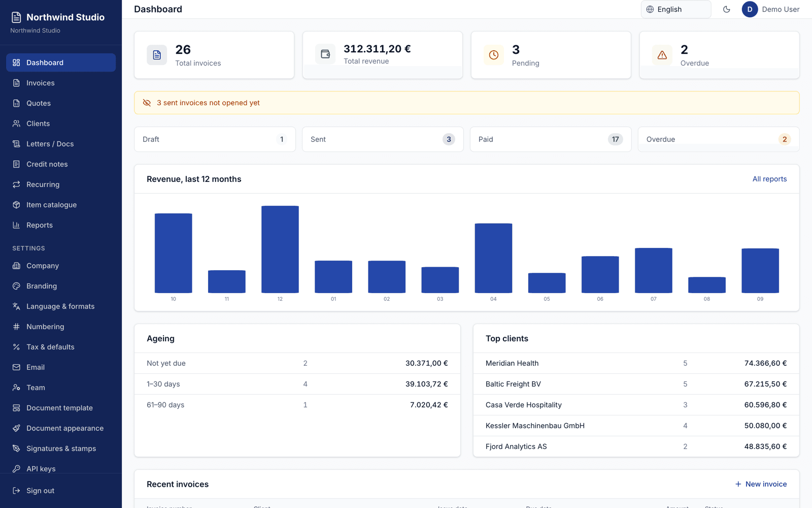Click the Document template layout icon
This screenshot has height=508, width=812.
16,408
